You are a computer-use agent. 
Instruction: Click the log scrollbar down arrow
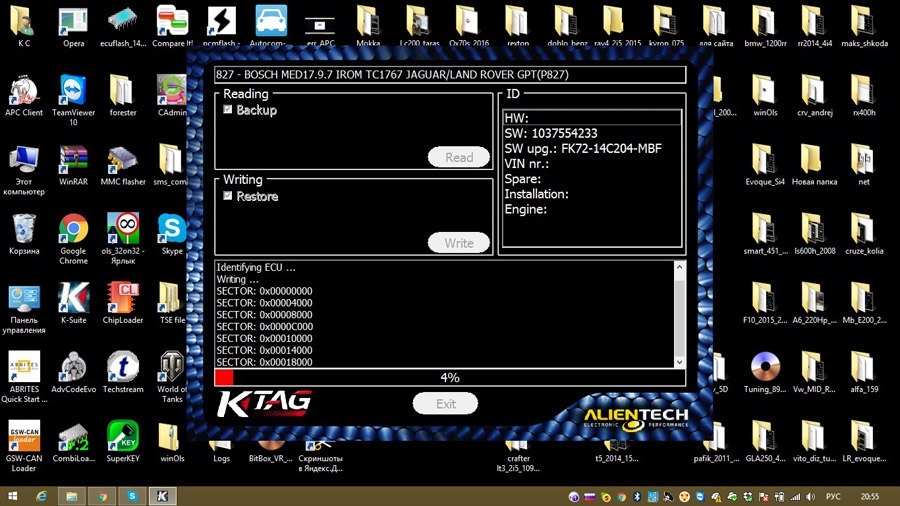pyautogui.click(x=680, y=362)
